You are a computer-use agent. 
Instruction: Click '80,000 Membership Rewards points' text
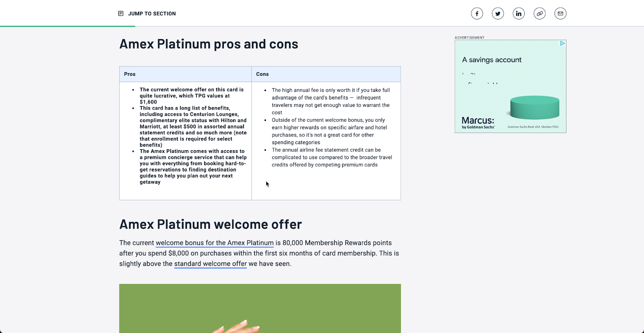(337, 243)
